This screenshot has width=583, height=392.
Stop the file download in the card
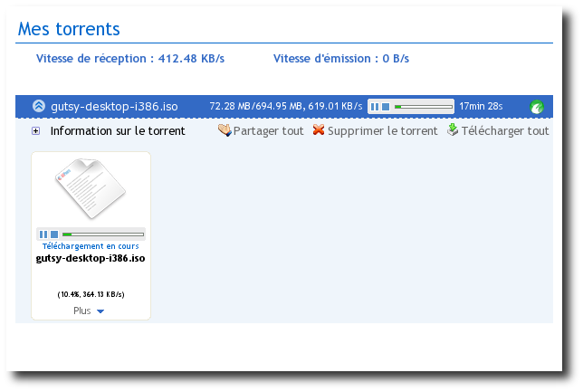(x=54, y=234)
